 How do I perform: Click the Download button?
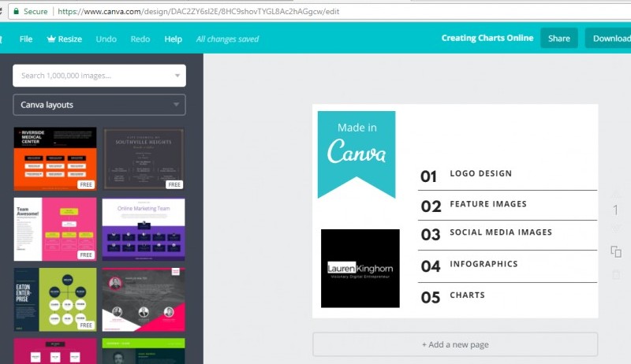coord(608,38)
